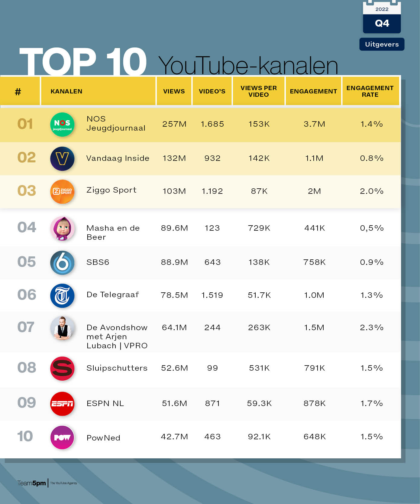Click the Masha en de Beer avatar

pos(62,229)
